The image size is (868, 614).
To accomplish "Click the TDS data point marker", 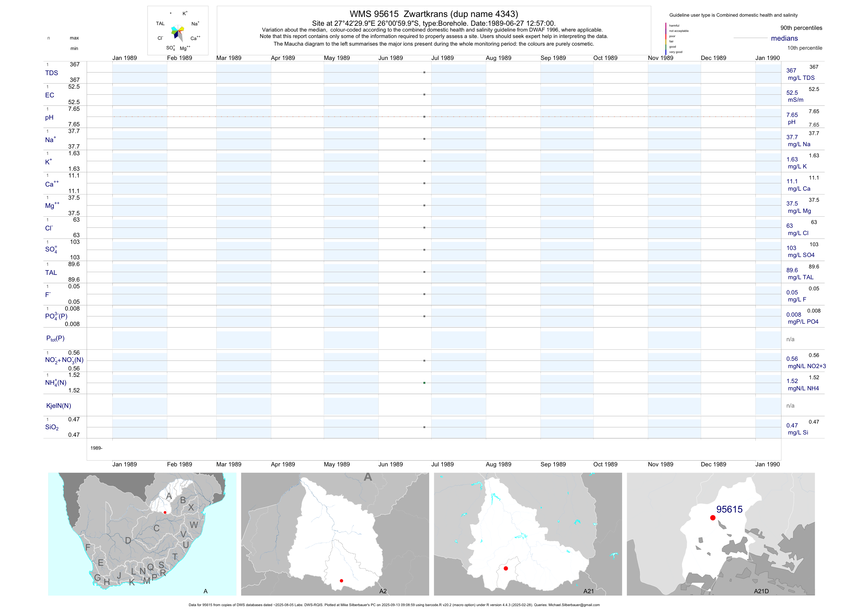I will (424, 72).
